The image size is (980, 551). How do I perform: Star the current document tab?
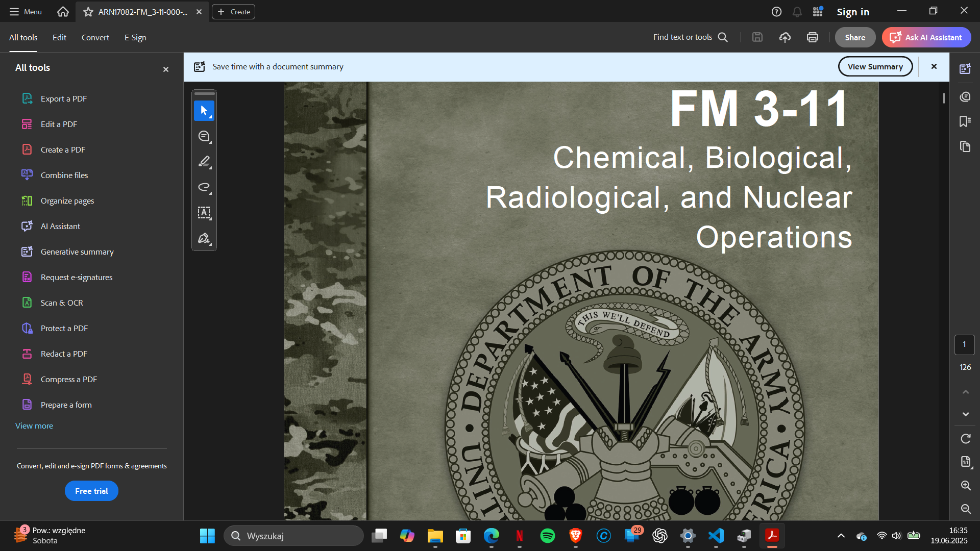[88, 12]
